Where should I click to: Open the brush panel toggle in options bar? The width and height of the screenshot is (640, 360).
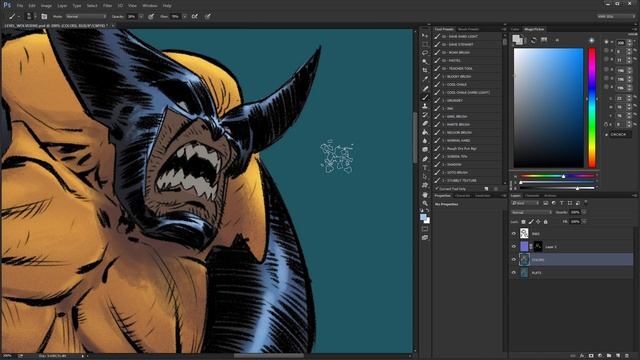(x=44, y=16)
